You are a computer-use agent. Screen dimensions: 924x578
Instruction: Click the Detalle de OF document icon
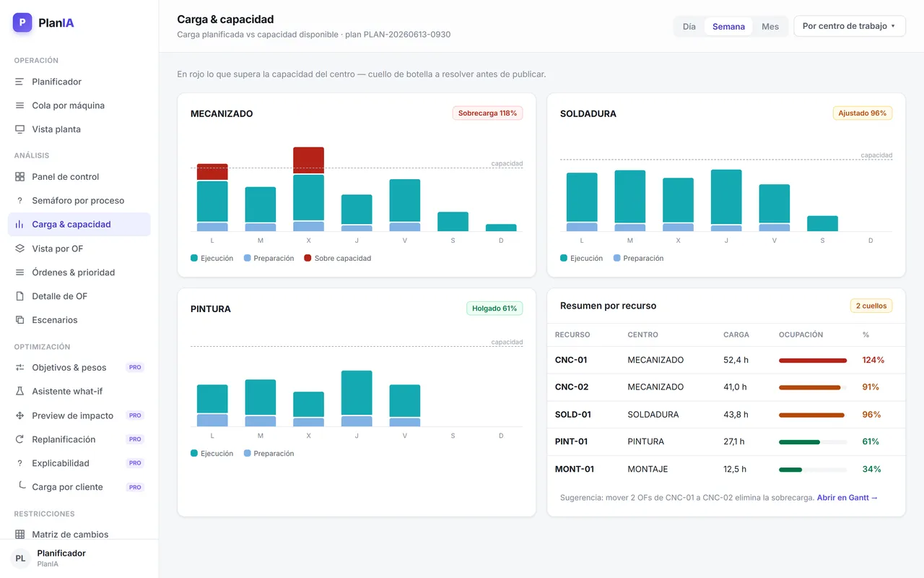[x=19, y=296]
